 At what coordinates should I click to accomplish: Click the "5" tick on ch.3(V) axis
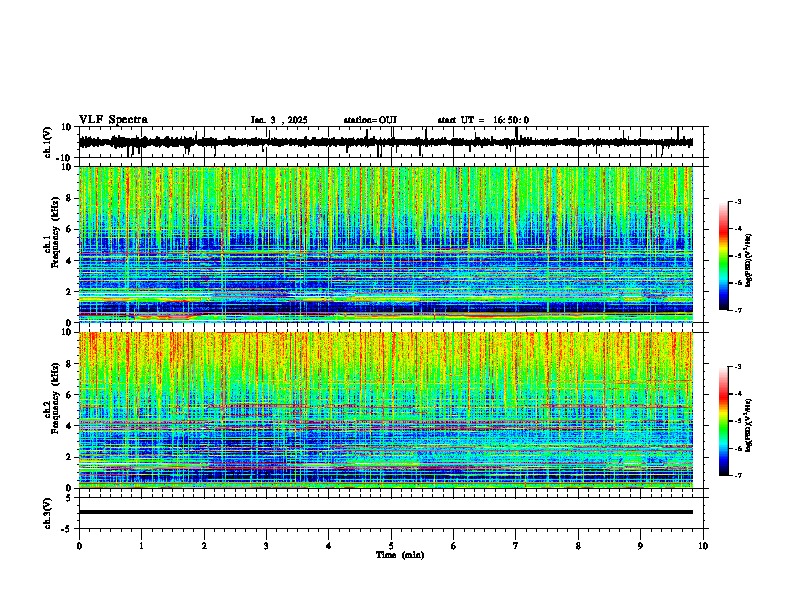point(70,498)
